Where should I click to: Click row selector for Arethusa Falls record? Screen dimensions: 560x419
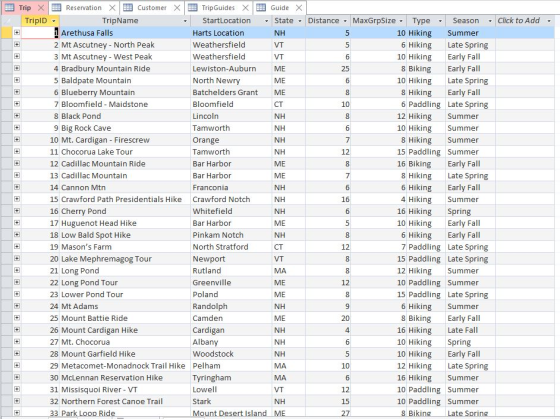click(x=6, y=33)
